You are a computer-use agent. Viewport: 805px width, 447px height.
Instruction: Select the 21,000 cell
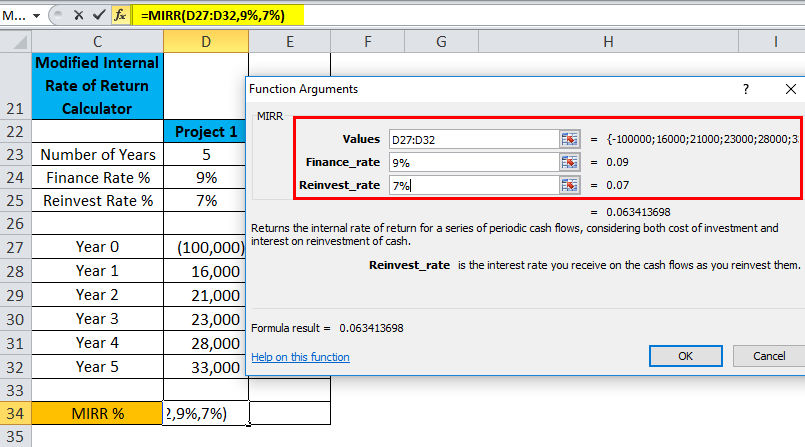206,295
